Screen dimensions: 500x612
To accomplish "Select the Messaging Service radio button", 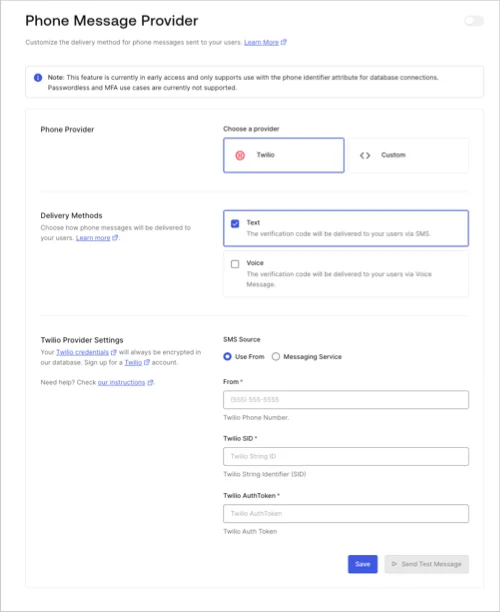I will (276, 356).
